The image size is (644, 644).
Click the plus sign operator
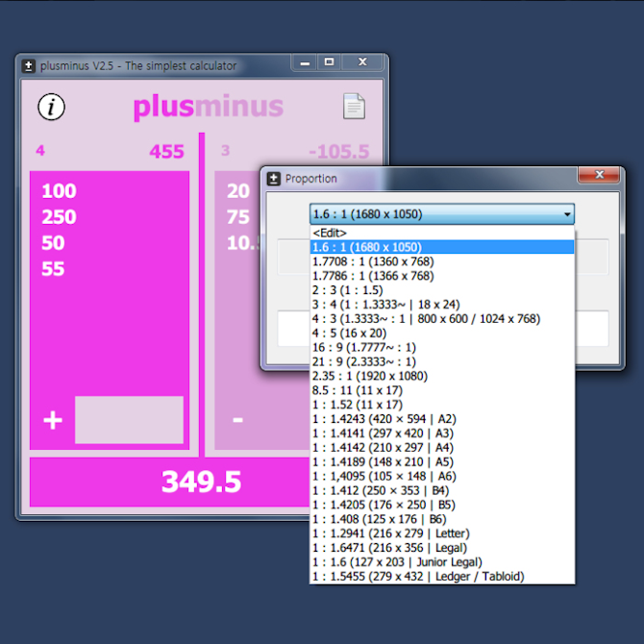click(x=53, y=420)
